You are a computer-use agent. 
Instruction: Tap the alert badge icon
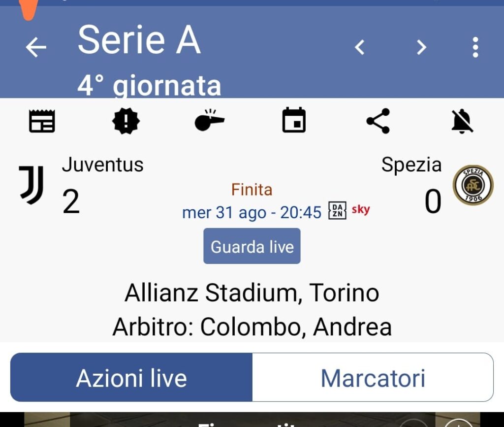[x=126, y=121]
